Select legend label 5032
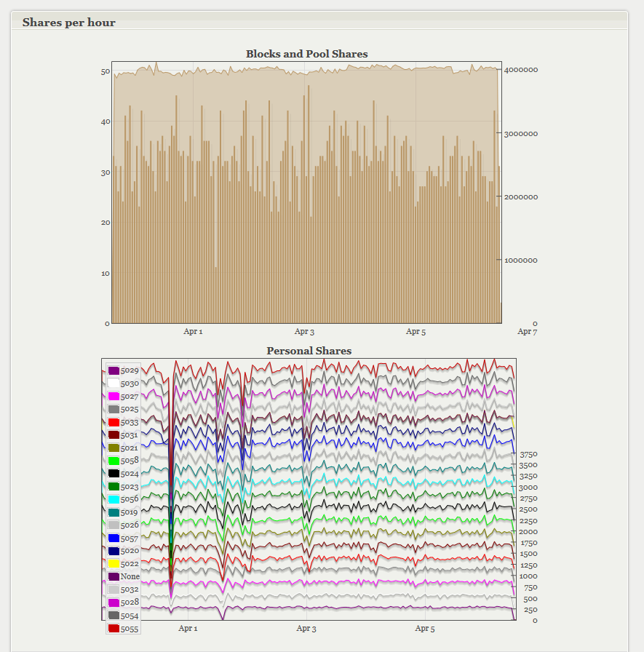The image size is (644, 652). (130, 589)
